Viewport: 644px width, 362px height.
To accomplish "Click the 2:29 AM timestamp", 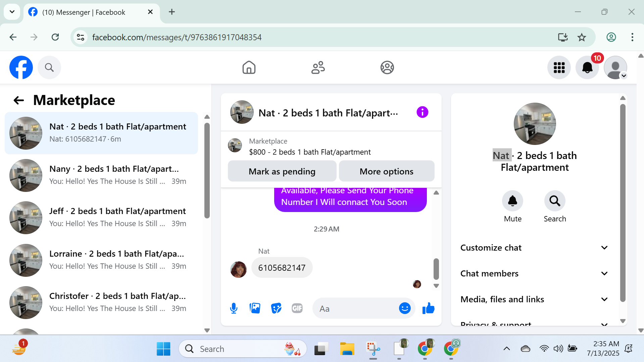I will 326,229.
